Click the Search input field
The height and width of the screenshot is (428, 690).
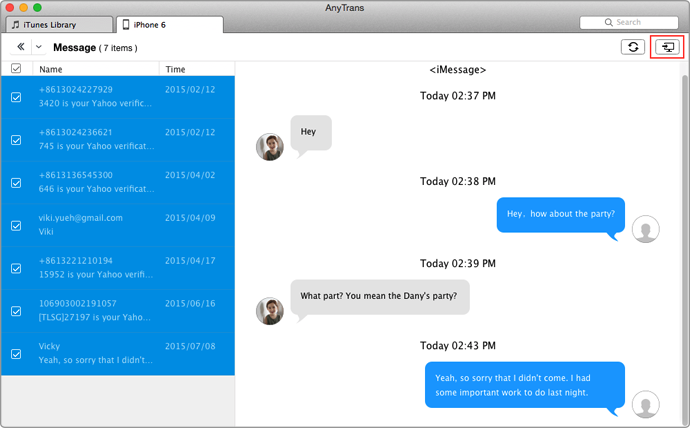tap(629, 22)
